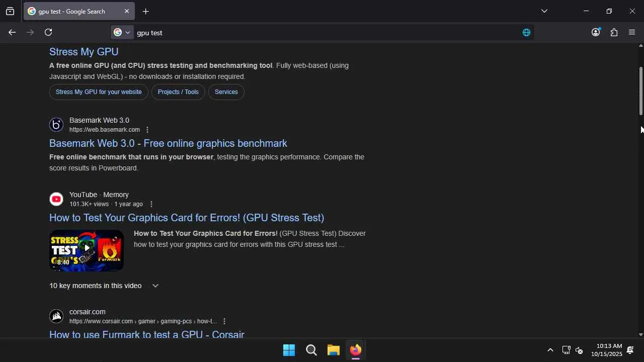Open more options for the YouTube result
Screen dimensions: 644x362
click(x=151, y=204)
